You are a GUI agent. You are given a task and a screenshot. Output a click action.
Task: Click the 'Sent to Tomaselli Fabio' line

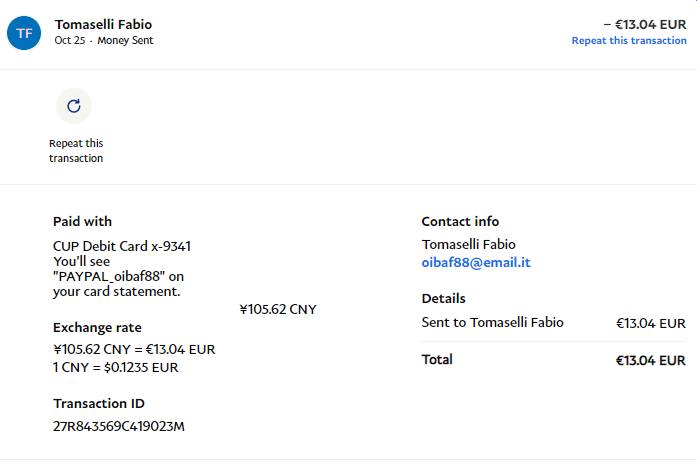click(x=492, y=322)
